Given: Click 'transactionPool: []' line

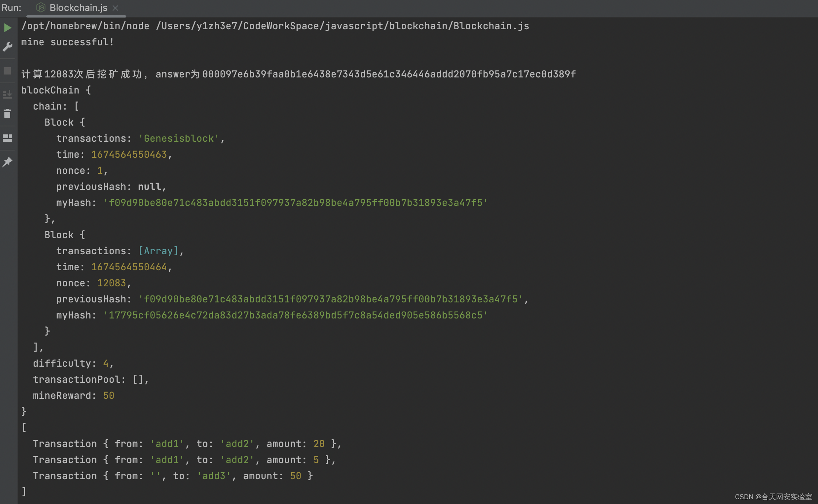Looking at the screenshot, I should point(91,379).
